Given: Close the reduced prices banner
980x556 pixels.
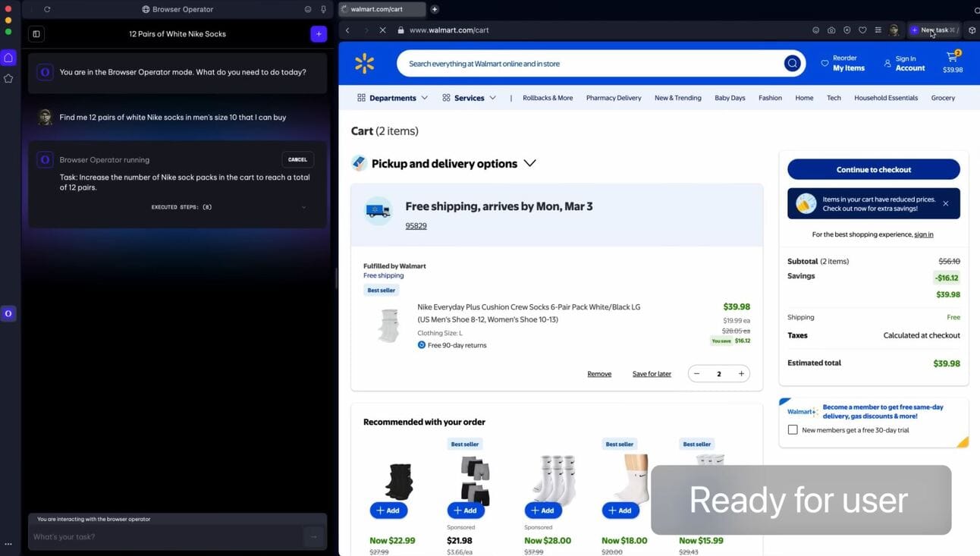Looking at the screenshot, I should coord(946,203).
